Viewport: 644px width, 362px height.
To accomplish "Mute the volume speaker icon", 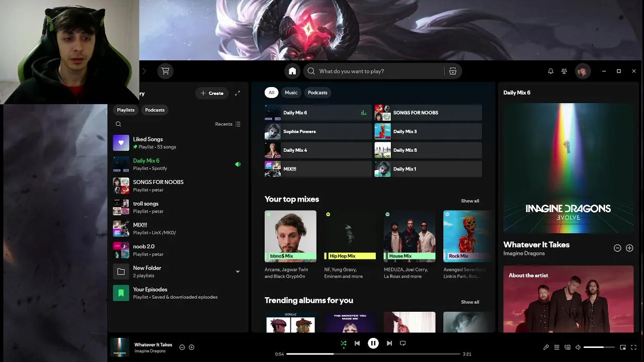I will coord(578,347).
